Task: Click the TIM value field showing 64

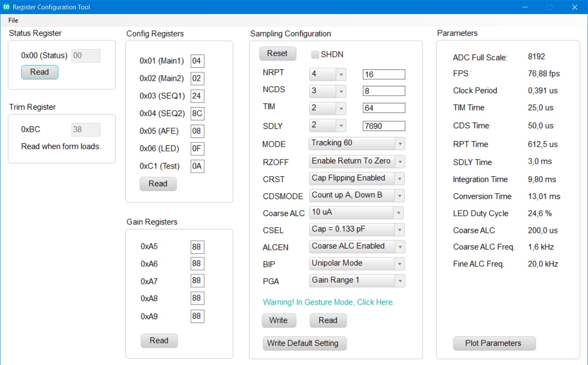Action: point(384,108)
